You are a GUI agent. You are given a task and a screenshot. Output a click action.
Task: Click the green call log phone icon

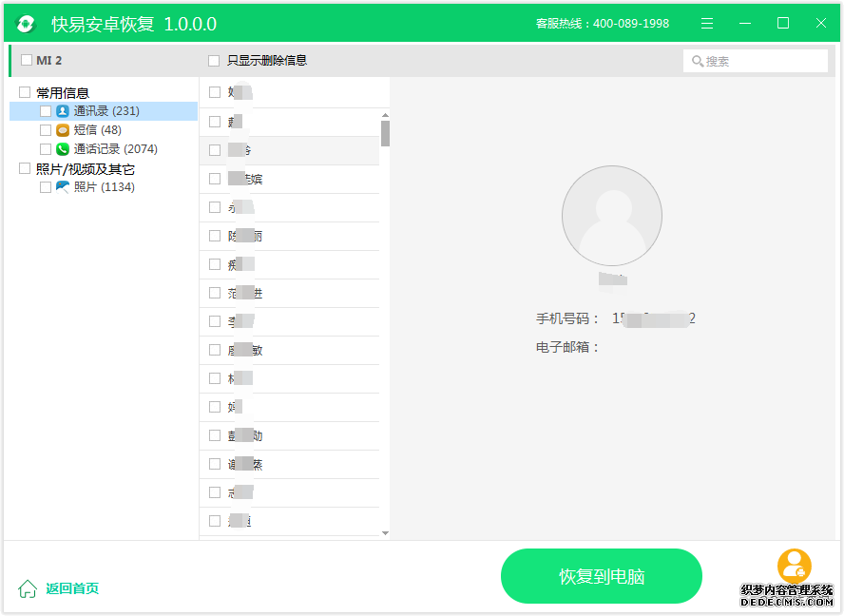pyautogui.click(x=63, y=149)
